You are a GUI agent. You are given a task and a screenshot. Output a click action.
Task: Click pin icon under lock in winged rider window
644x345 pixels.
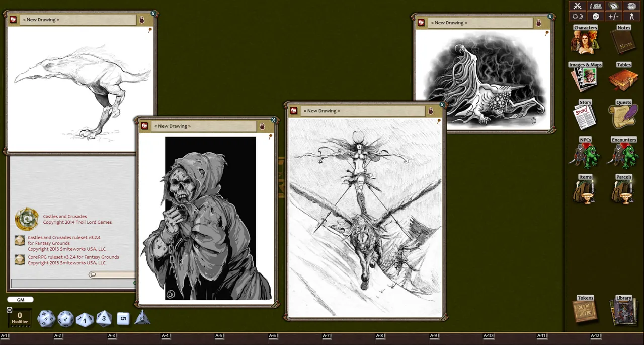point(439,121)
